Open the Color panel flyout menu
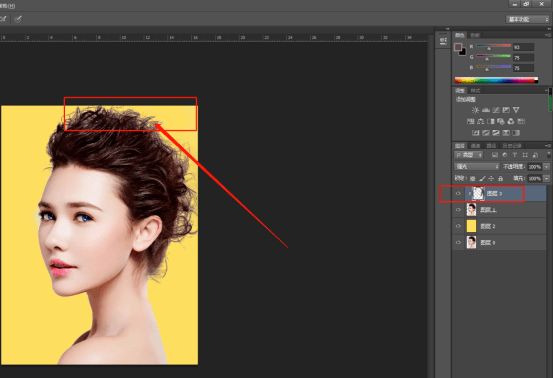The width and height of the screenshot is (553, 378). 548,35
